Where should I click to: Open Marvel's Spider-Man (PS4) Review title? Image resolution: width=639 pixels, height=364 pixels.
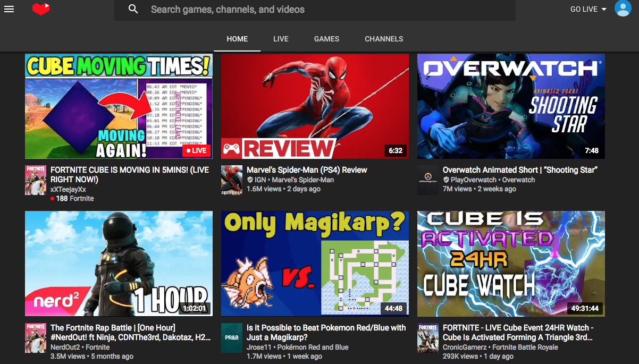pos(307,170)
